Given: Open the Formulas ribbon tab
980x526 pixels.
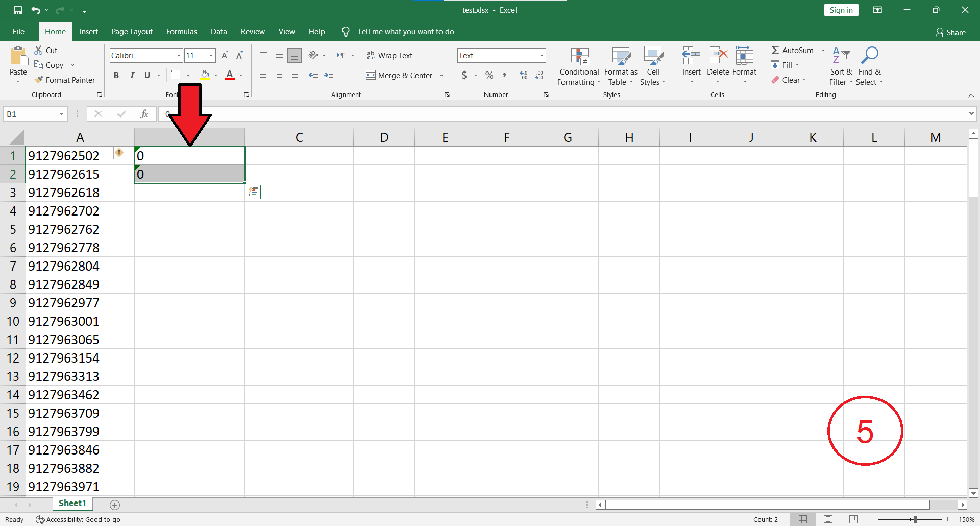Looking at the screenshot, I should point(181,32).
